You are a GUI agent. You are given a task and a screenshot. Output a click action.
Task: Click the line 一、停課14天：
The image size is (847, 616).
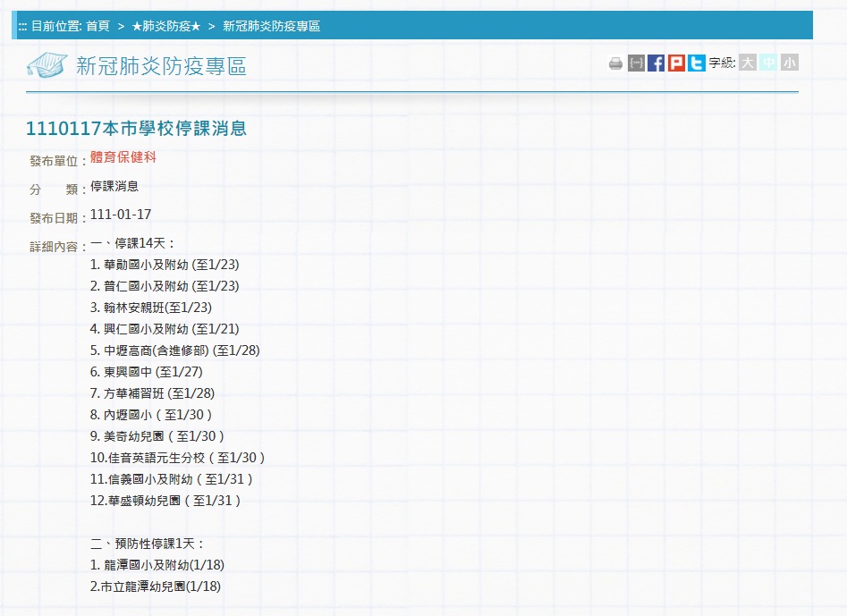click(x=133, y=243)
